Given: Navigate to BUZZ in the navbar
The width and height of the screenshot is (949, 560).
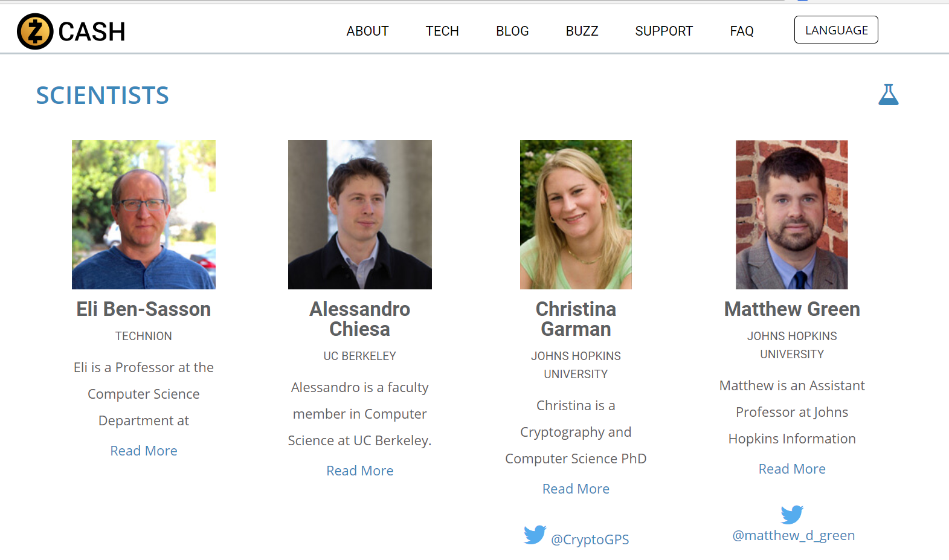Looking at the screenshot, I should tap(582, 31).
